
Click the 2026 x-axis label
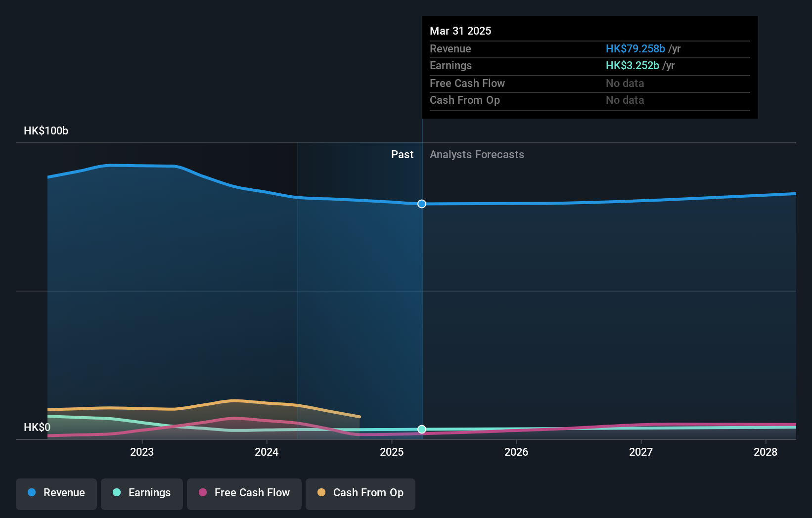[x=516, y=452]
